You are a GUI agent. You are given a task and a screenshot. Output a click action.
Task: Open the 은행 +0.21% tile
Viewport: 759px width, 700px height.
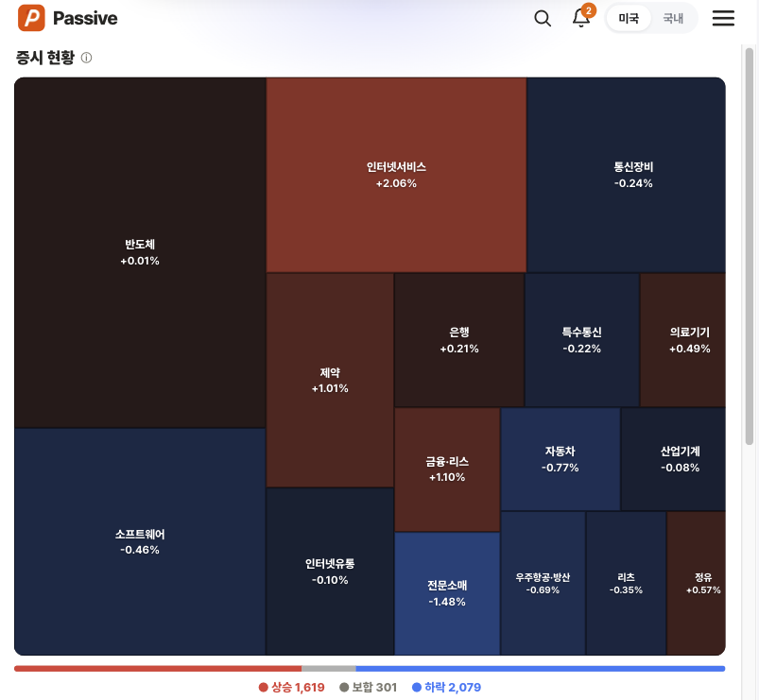pyautogui.click(x=458, y=340)
